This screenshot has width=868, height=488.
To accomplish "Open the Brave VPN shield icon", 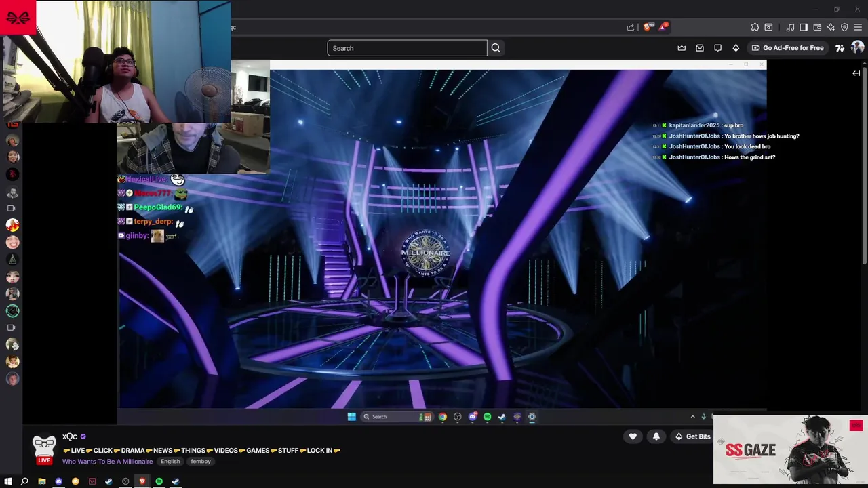I will [844, 27].
